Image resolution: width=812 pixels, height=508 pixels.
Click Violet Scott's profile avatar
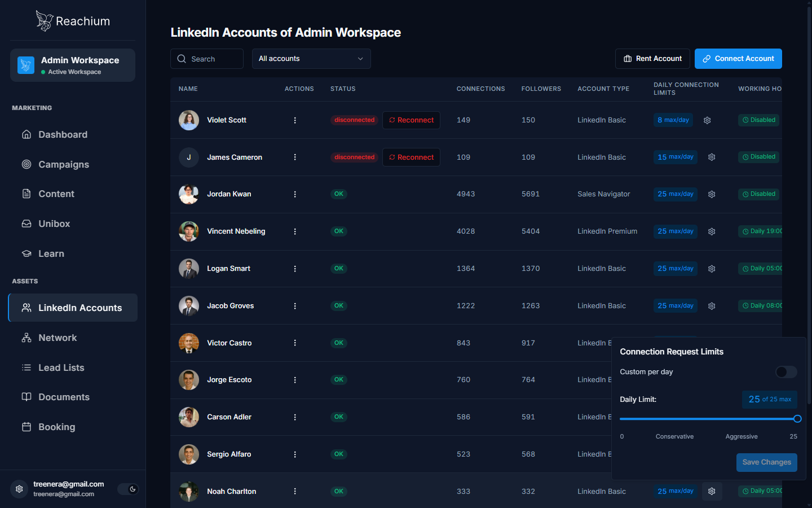point(189,120)
